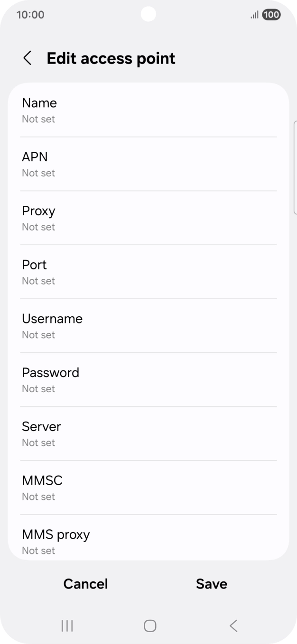Screen dimensions: 297x644
Task: Open the Name field
Action: pyautogui.click(x=148, y=110)
